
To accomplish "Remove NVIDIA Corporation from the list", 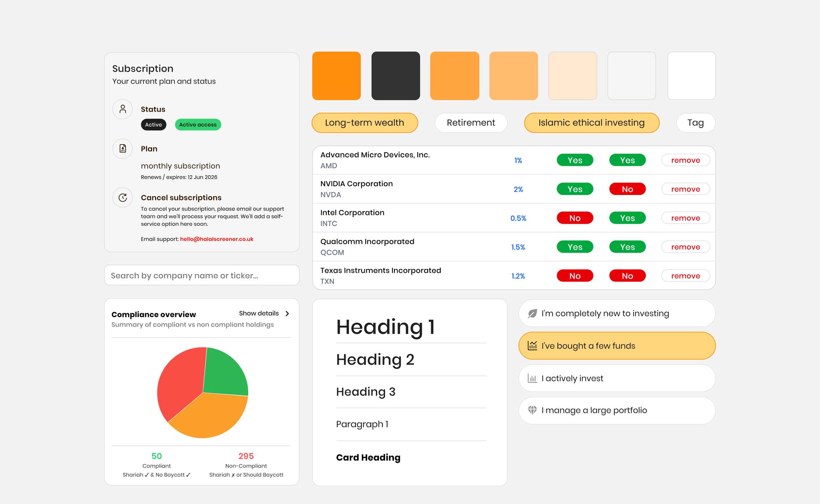I will (686, 189).
